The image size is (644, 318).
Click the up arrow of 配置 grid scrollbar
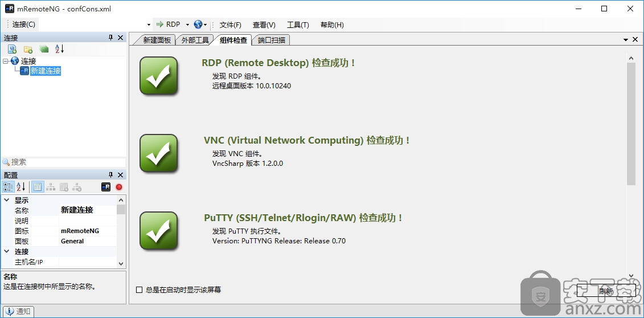click(121, 200)
